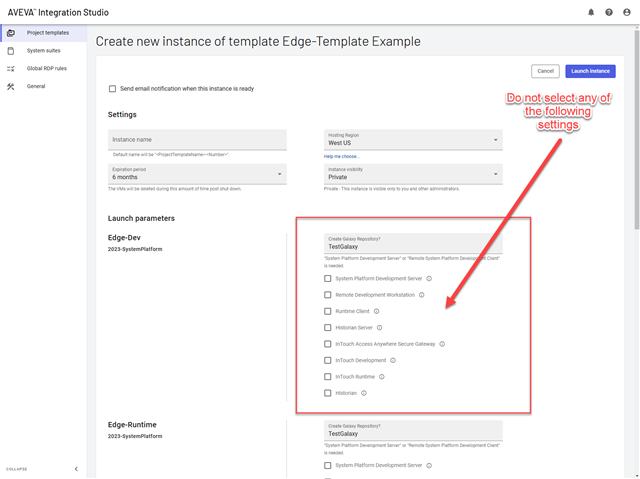Show info for Edge-Dev System Platform Development Server
The height and width of the screenshot is (479, 640).
(429, 279)
